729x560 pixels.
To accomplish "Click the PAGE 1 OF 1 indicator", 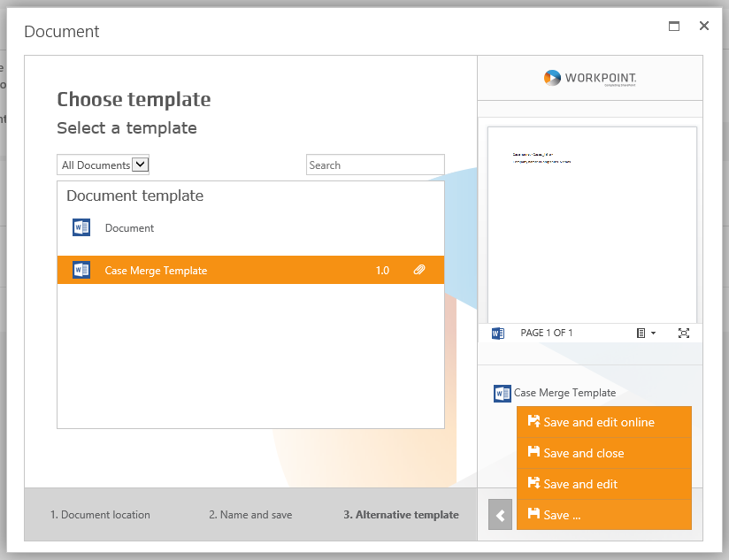I will 546,333.
